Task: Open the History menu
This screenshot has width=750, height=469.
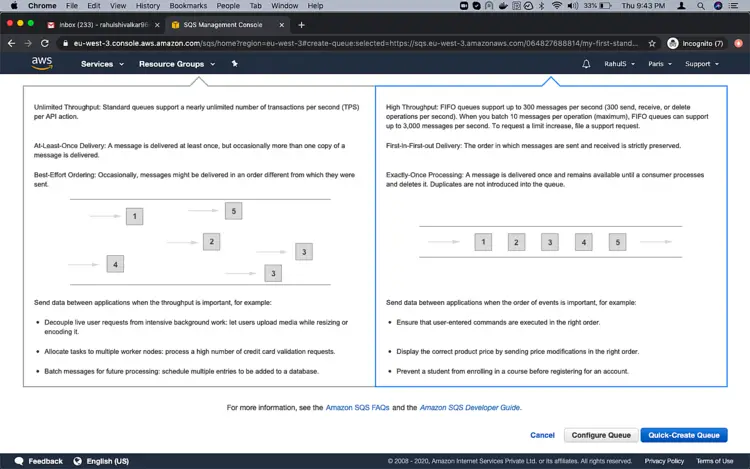Action: (147, 6)
